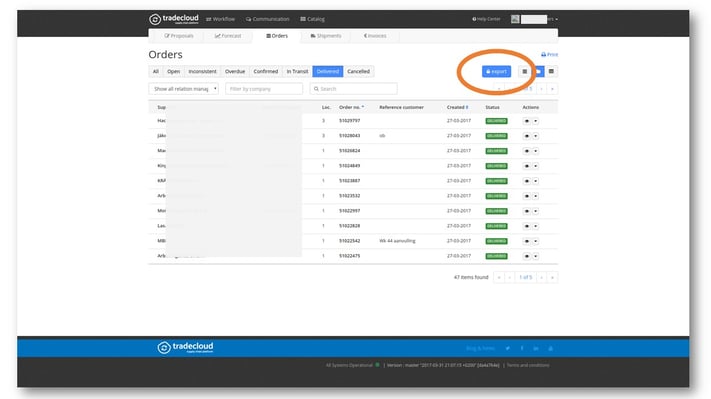Expand actions dropdown for order 51023532
The image size is (711, 399).
click(x=536, y=196)
